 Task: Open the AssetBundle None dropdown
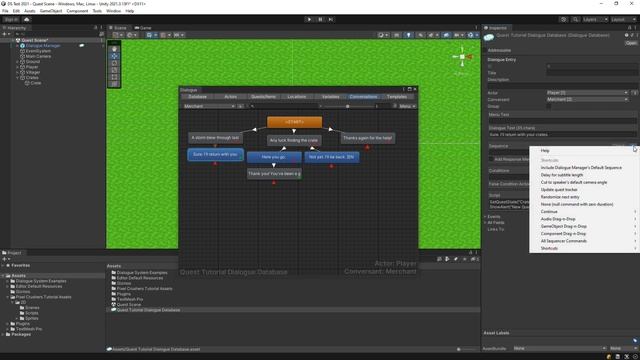point(559,348)
